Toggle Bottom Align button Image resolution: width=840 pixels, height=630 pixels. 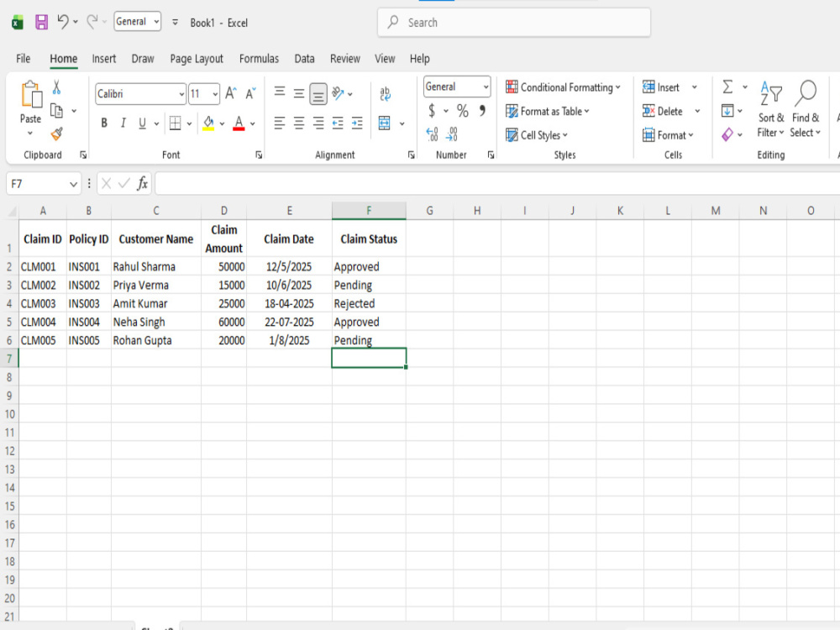pos(318,94)
